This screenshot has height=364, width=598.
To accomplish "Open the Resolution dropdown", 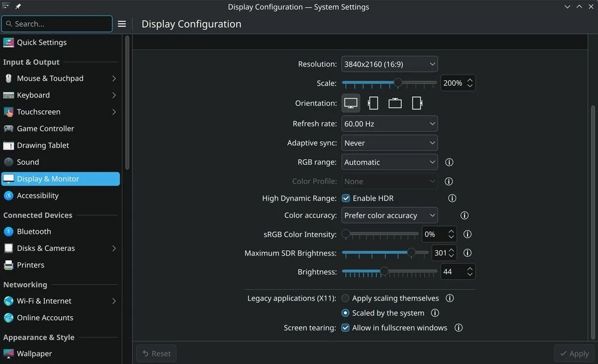I will pyautogui.click(x=389, y=64).
